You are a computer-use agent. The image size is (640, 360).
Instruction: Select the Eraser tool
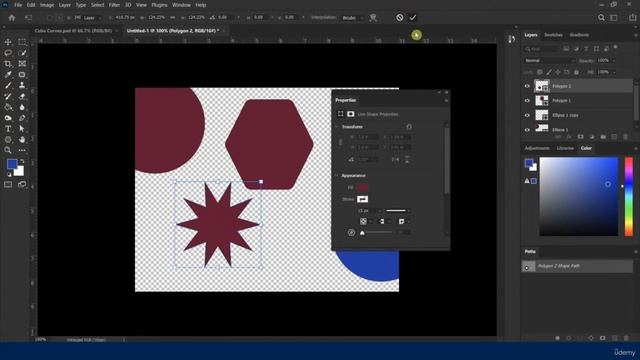click(x=22, y=96)
